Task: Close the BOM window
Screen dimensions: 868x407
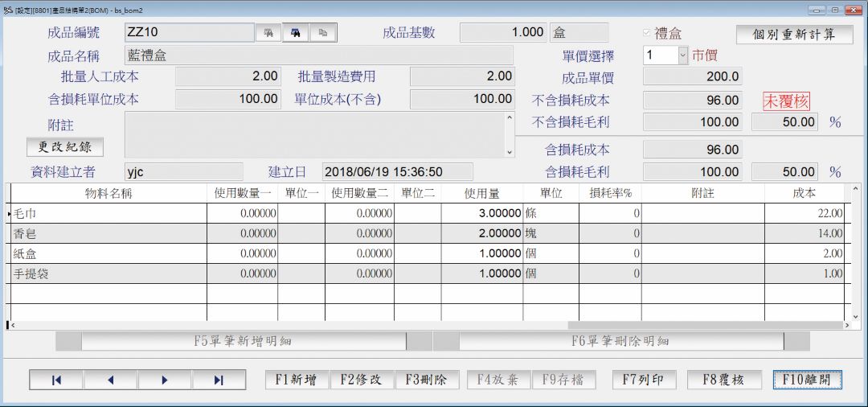Action: (x=853, y=10)
